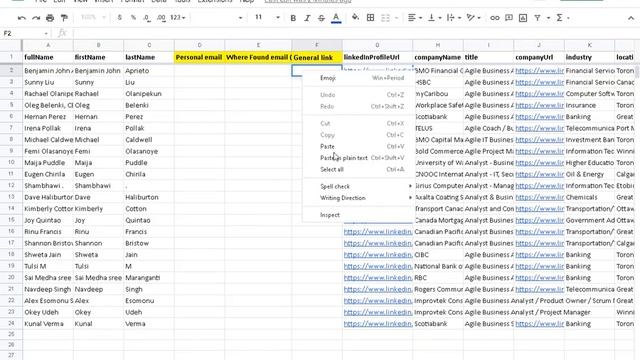Collapse the toolbar with the up chevron
640x360 pixels.
tap(631, 18)
